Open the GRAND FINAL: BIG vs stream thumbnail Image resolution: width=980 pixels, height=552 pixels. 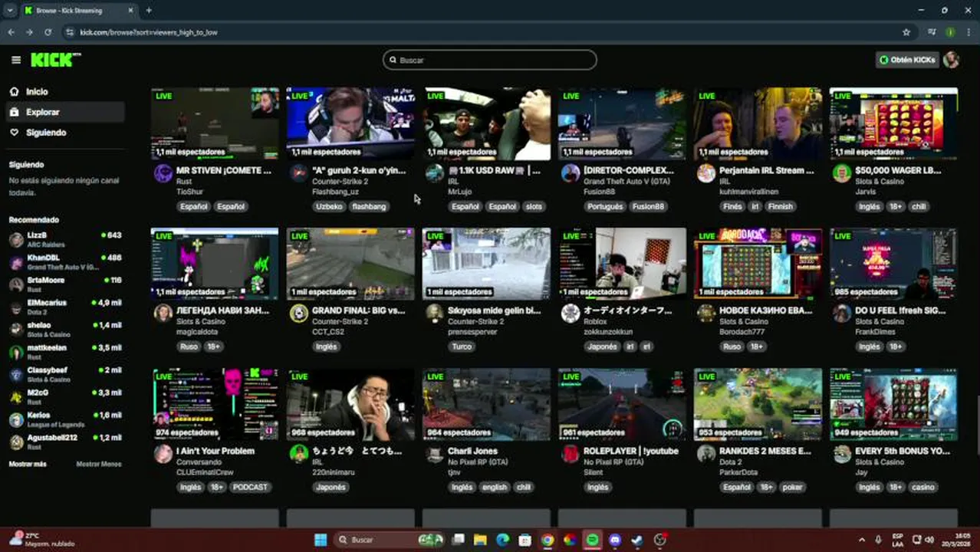[x=350, y=263]
